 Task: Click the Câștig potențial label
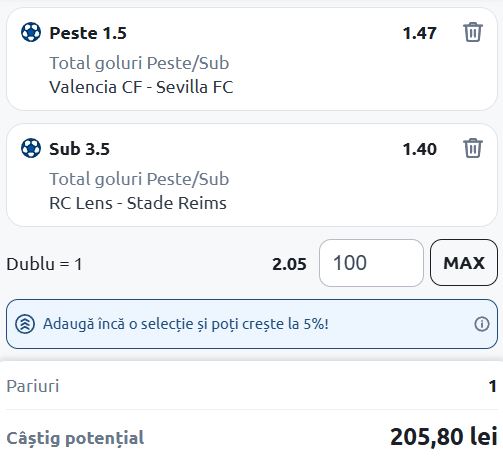75,438
